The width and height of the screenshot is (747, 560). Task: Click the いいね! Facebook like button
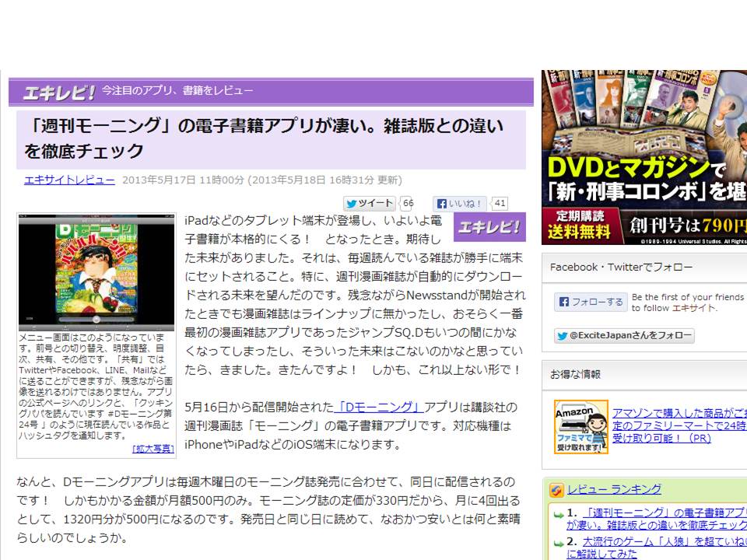(460, 204)
